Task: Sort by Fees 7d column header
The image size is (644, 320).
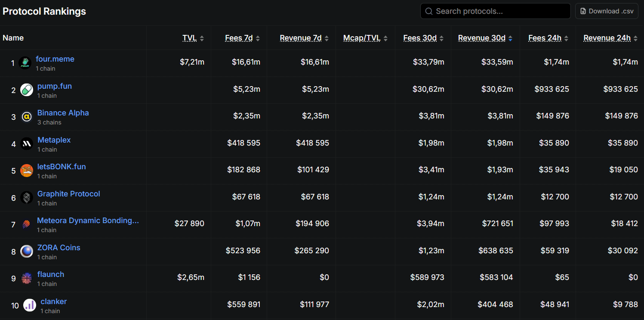Action: click(239, 38)
